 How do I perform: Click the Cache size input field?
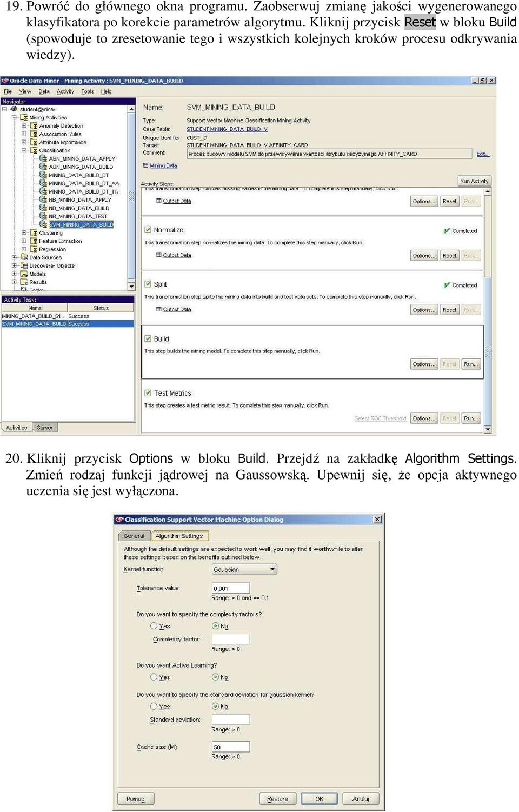231,747
